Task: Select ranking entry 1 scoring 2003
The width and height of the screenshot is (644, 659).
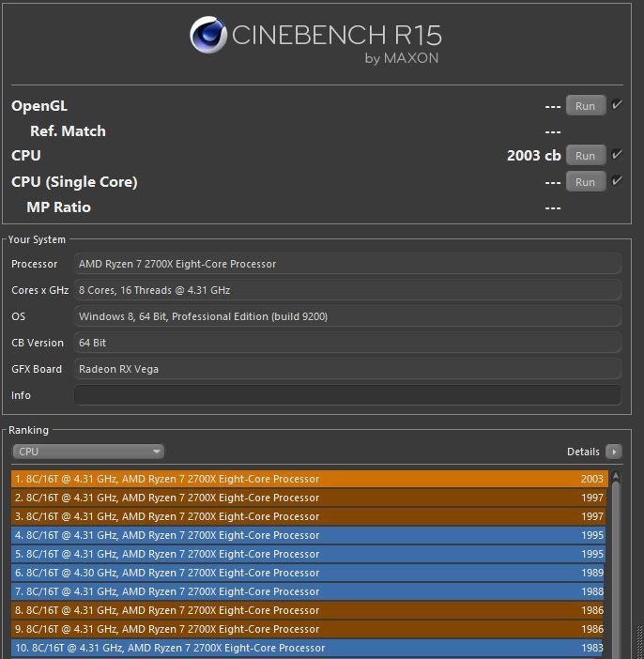Action: [310, 479]
